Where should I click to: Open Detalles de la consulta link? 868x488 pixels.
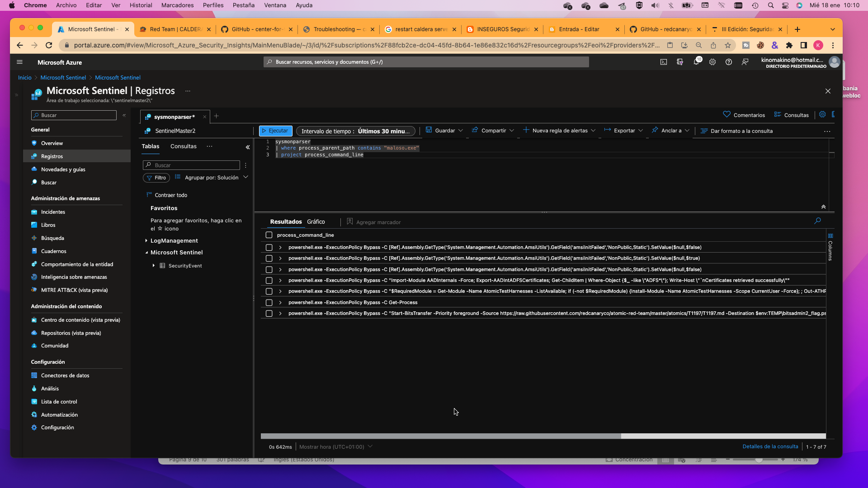770,446
